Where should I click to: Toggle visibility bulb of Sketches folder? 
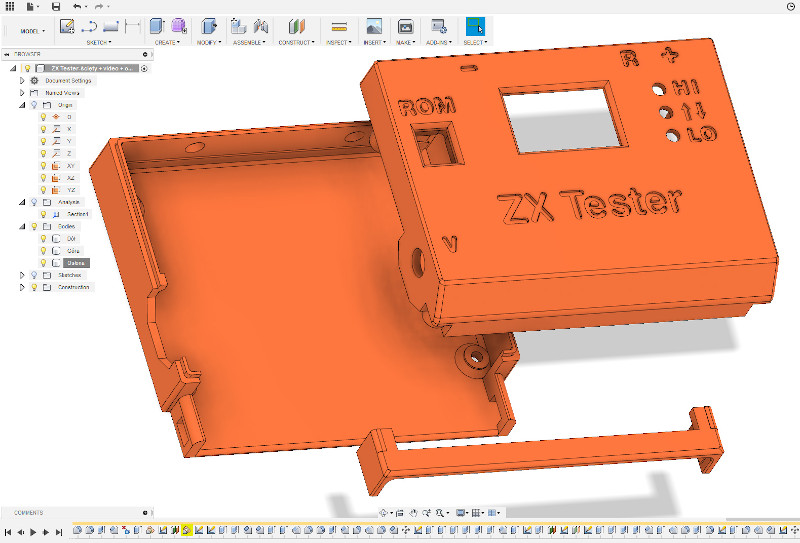[34, 275]
